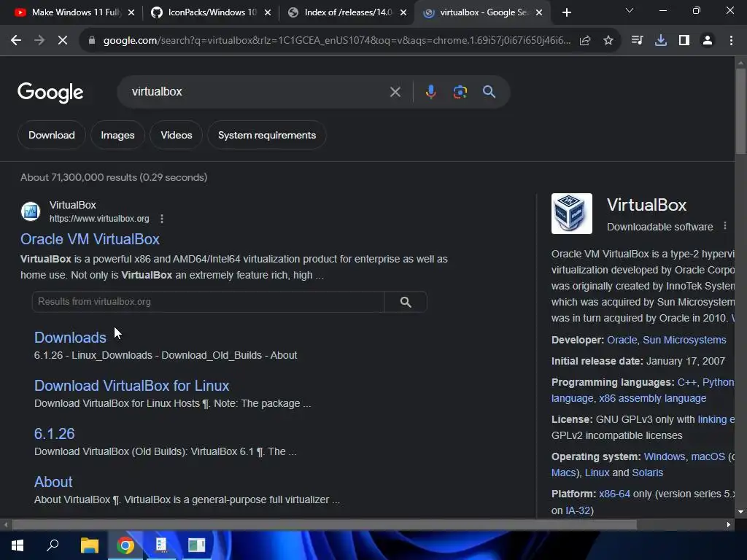Open Windows Start menu

tap(18, 545)
